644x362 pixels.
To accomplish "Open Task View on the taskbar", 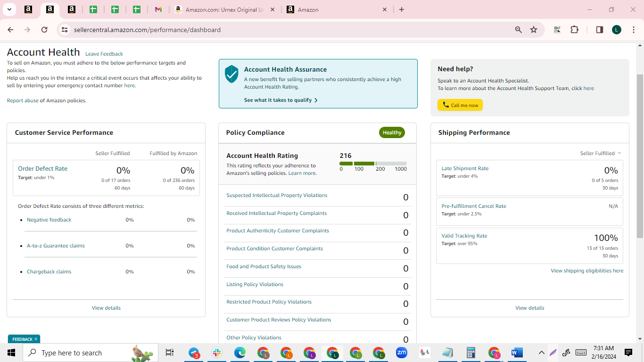I will [x=170, y=353].
